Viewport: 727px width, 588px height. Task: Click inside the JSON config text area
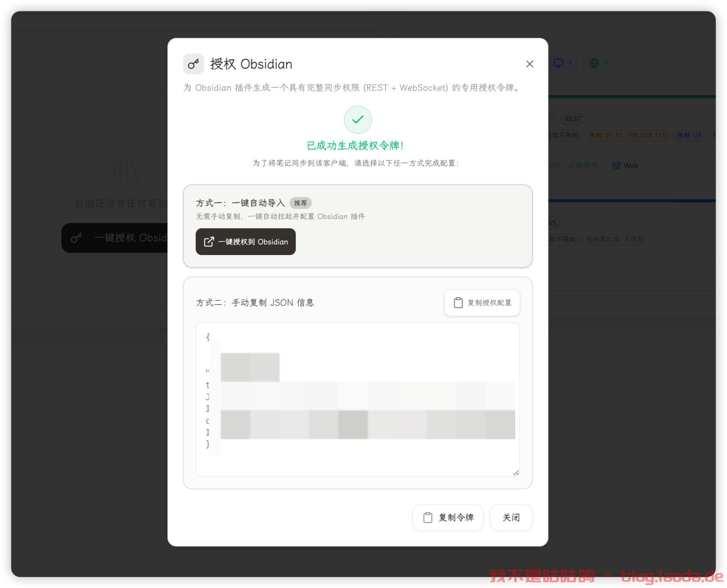(357, 399)
